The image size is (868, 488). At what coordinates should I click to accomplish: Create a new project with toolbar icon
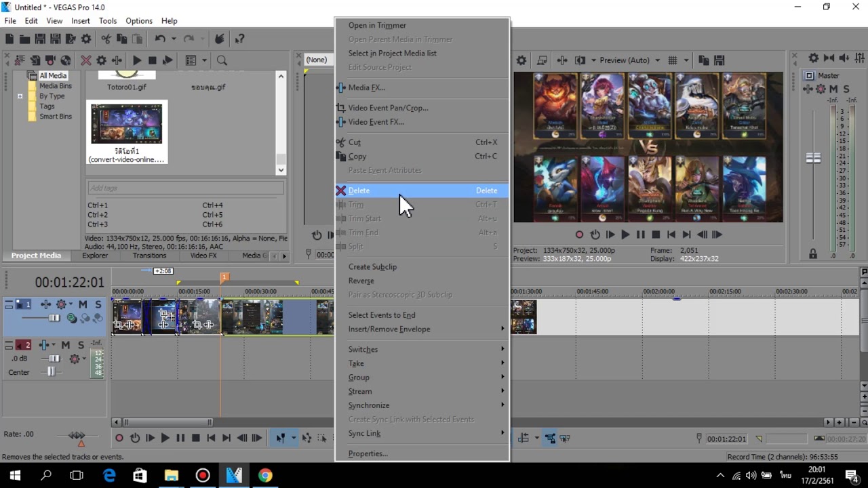[9, 39]
